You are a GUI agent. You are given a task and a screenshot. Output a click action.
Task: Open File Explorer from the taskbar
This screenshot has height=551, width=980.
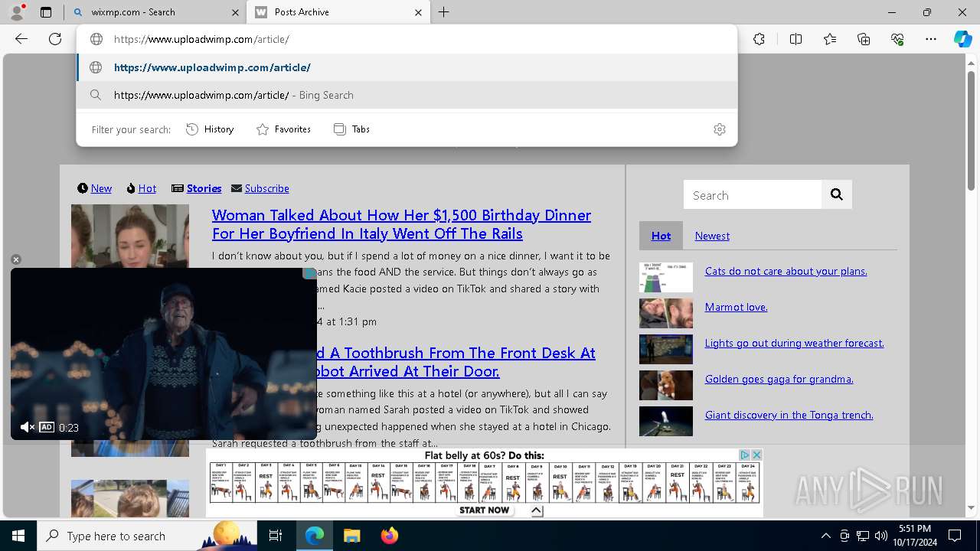(351, 536)
